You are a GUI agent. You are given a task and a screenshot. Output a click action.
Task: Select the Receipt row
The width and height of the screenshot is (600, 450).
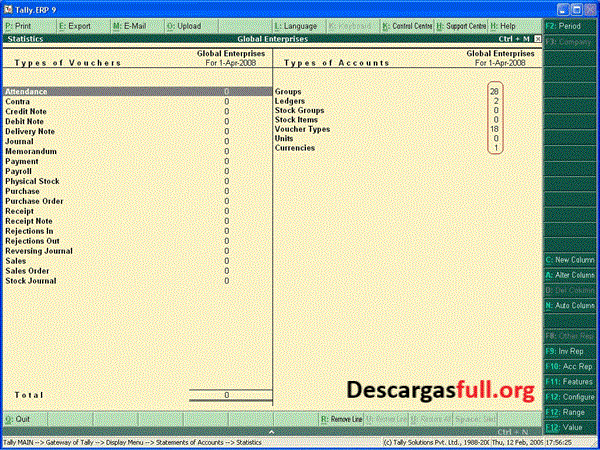[x=137, y=211]
